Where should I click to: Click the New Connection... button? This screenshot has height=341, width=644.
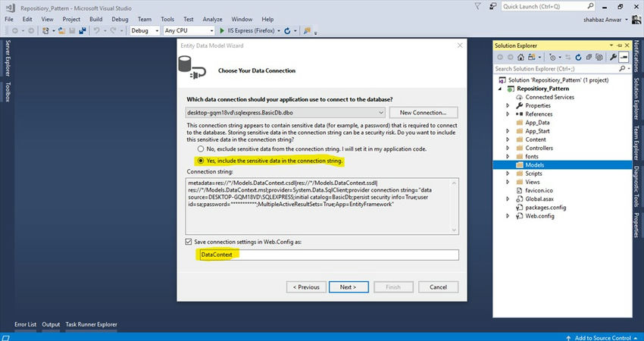tap(423, 112)
